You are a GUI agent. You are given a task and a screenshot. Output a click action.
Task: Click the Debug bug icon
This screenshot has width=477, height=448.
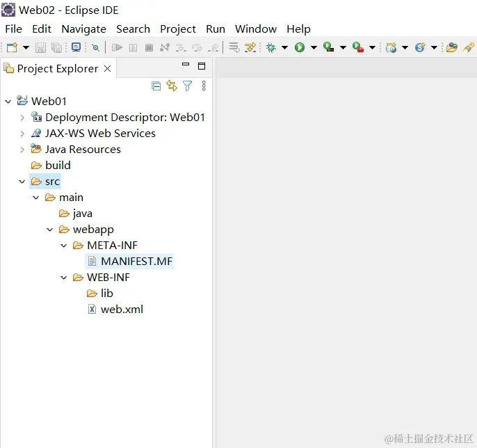[270, 47]
